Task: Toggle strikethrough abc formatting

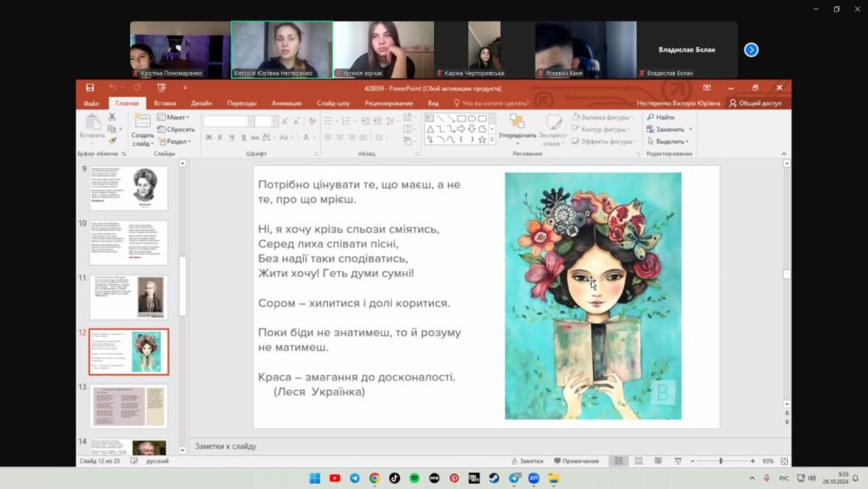Action: coord(254,136)
